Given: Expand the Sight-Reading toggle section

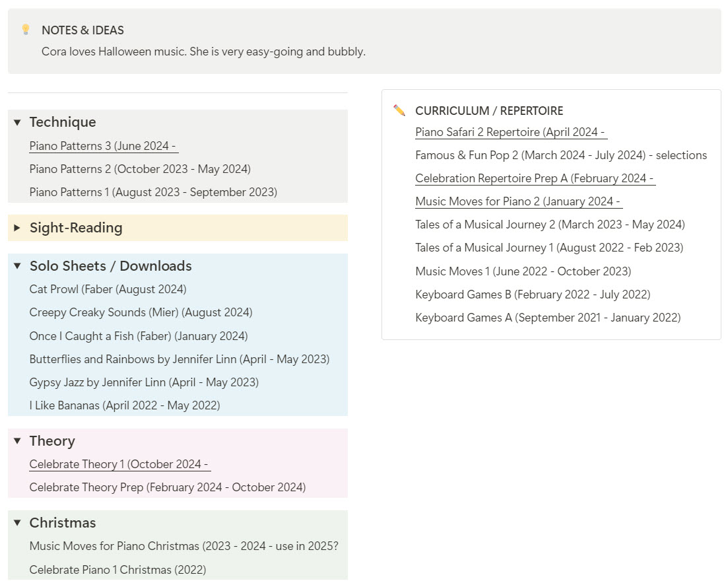Looking at the screenshot, I should coord(17,228).
